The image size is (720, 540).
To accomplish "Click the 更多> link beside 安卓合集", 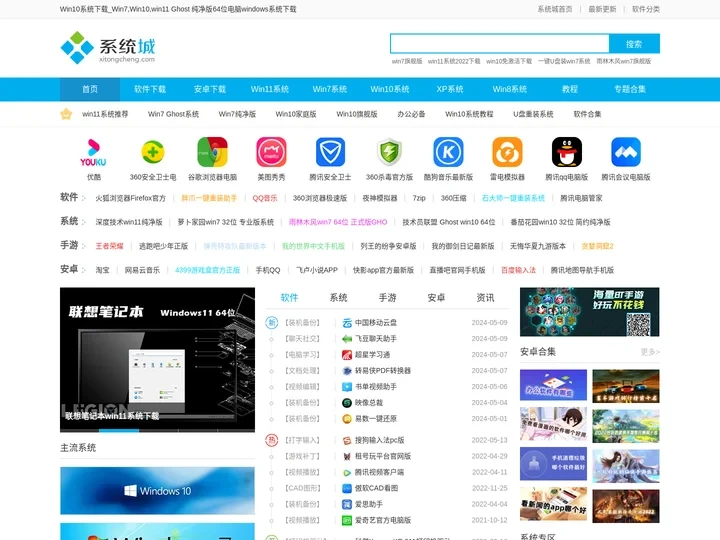I will coord(650,352).
